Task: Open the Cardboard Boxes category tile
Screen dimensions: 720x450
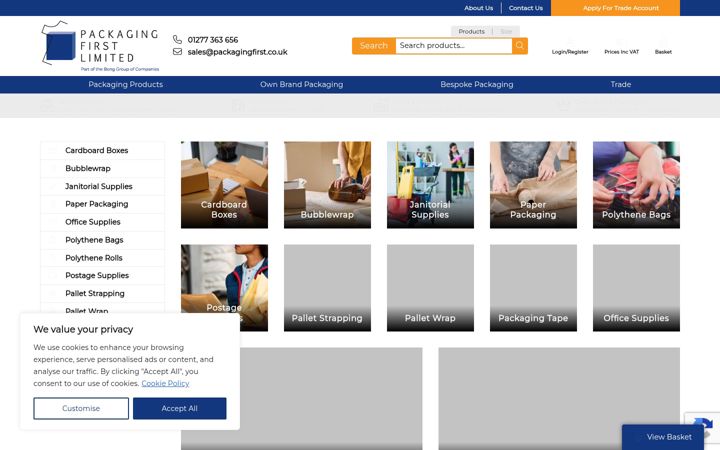Action: pyautogui.click(x=224, y=185)
